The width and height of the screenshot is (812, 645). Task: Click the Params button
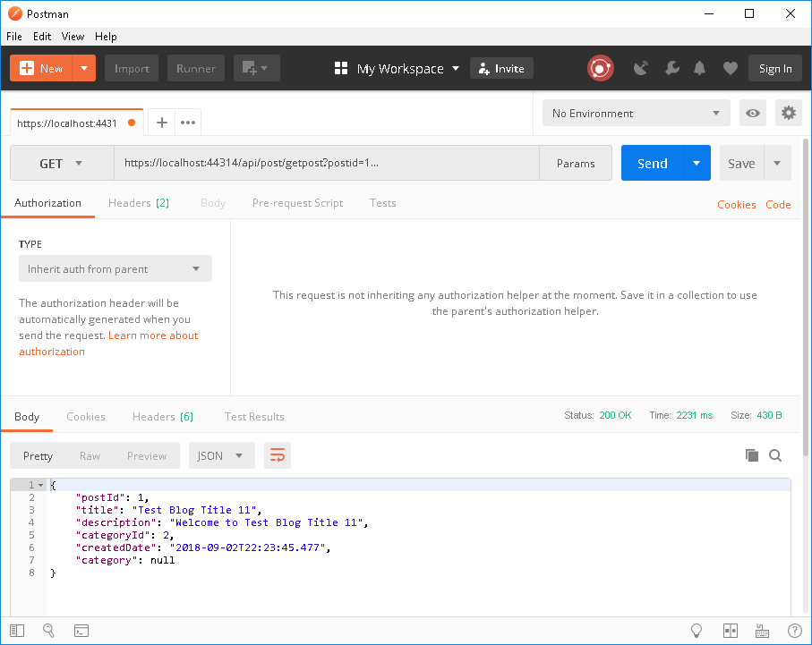click(576, 163)
